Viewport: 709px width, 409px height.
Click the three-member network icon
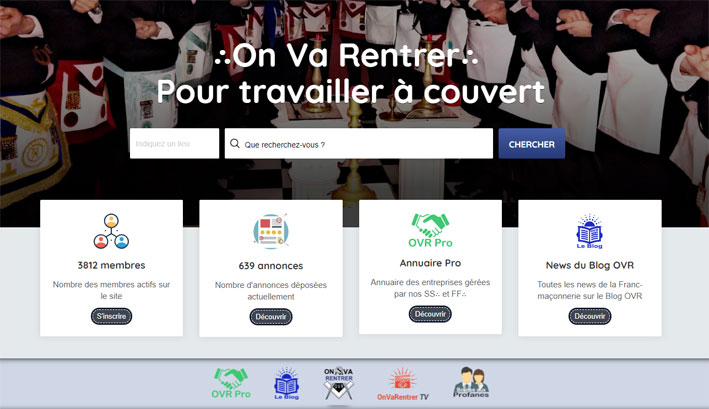coord(111,231)
